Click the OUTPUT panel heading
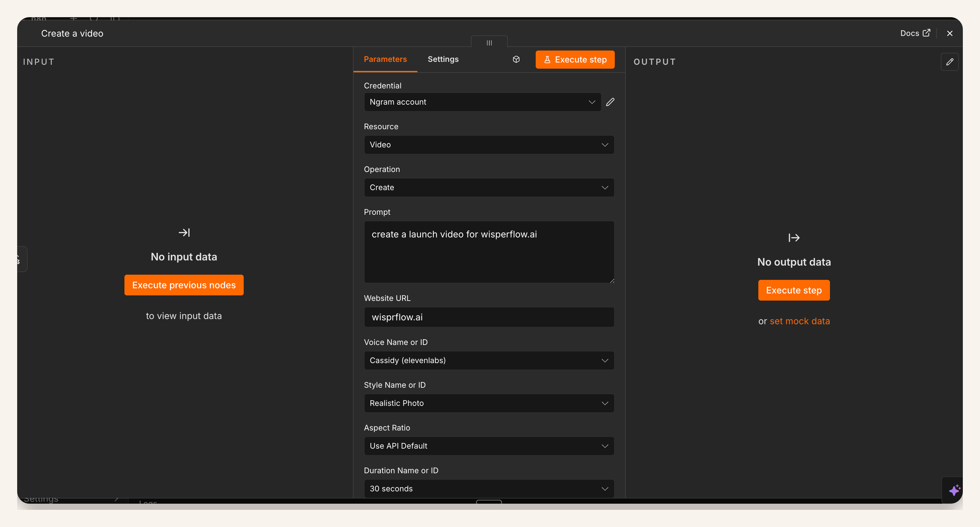The height and width of the screenshot is (527, 980). 655,62
